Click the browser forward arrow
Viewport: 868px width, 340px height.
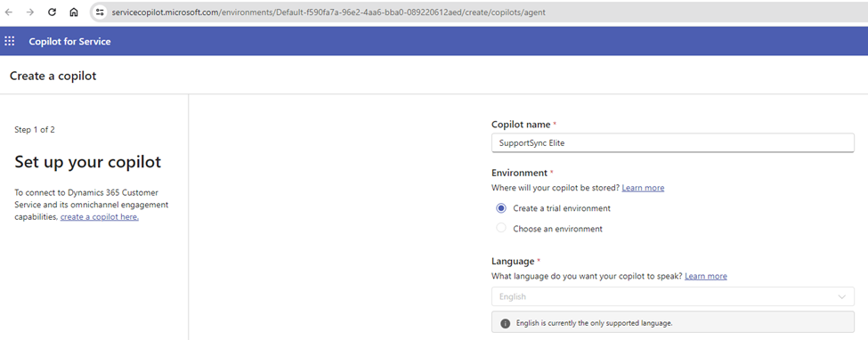(30, 12)
